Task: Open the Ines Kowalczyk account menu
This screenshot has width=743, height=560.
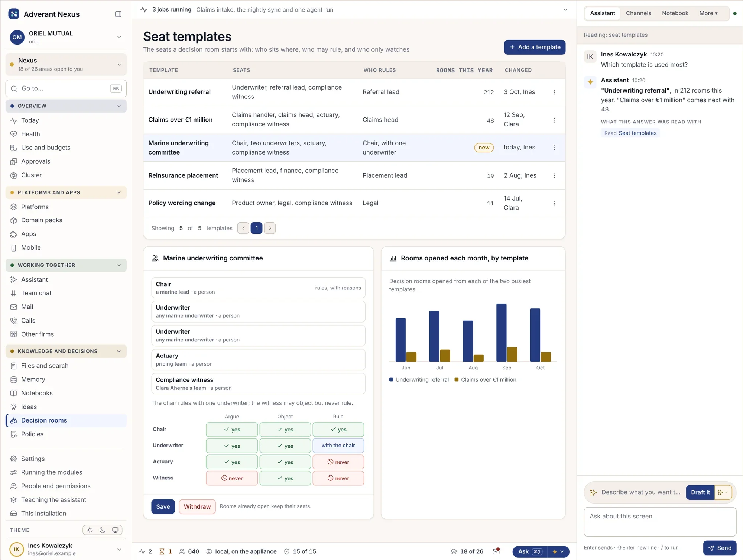Action: pos(66,549)
